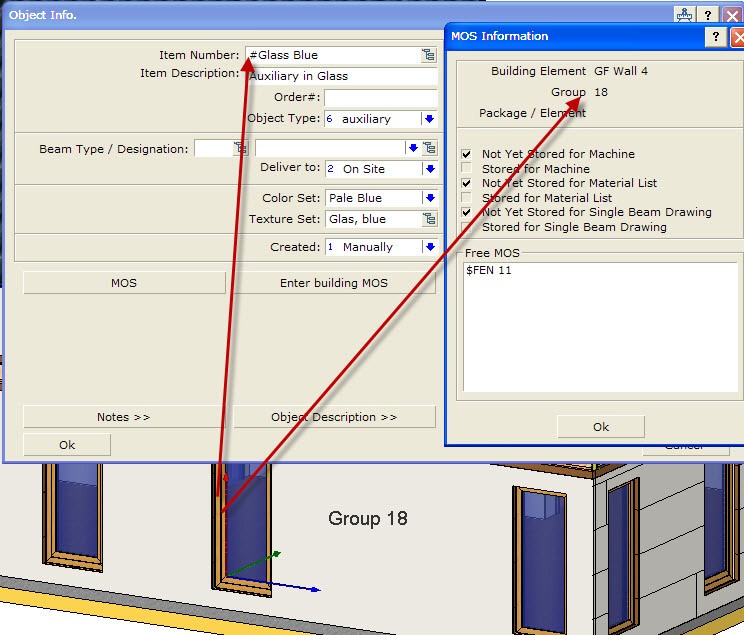The image size is (744, 635).
Task: Click into the Order# input field
Action: tap(380, 98)
